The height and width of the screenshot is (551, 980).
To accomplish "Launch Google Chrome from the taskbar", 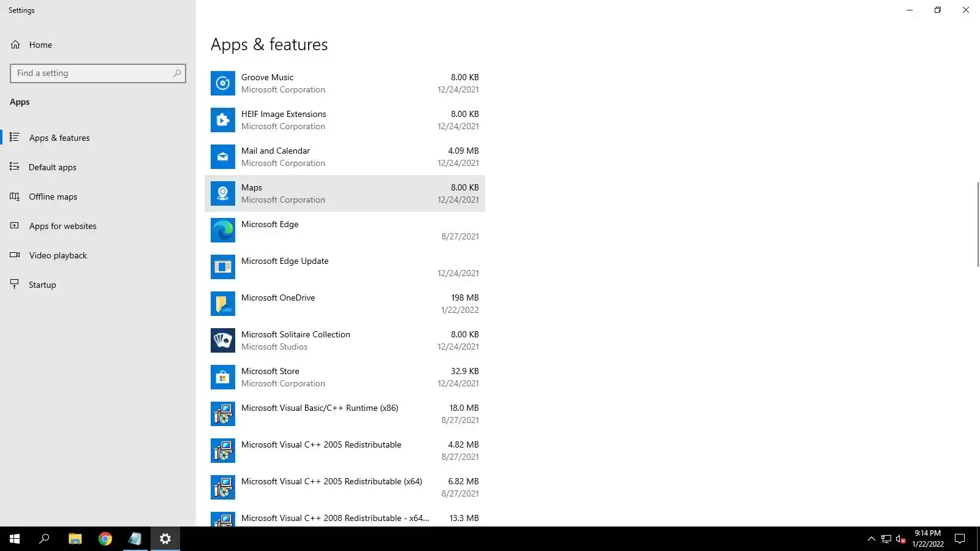I will coord(105,539).
